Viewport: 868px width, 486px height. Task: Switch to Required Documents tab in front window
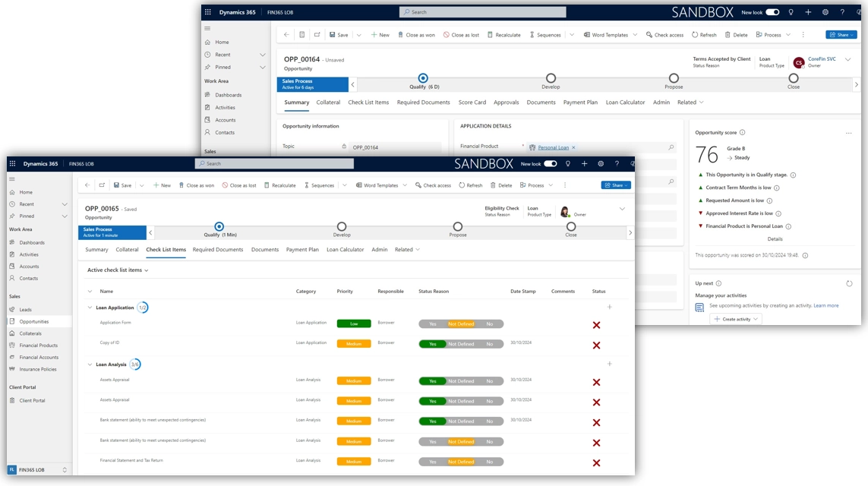(217, 250)
